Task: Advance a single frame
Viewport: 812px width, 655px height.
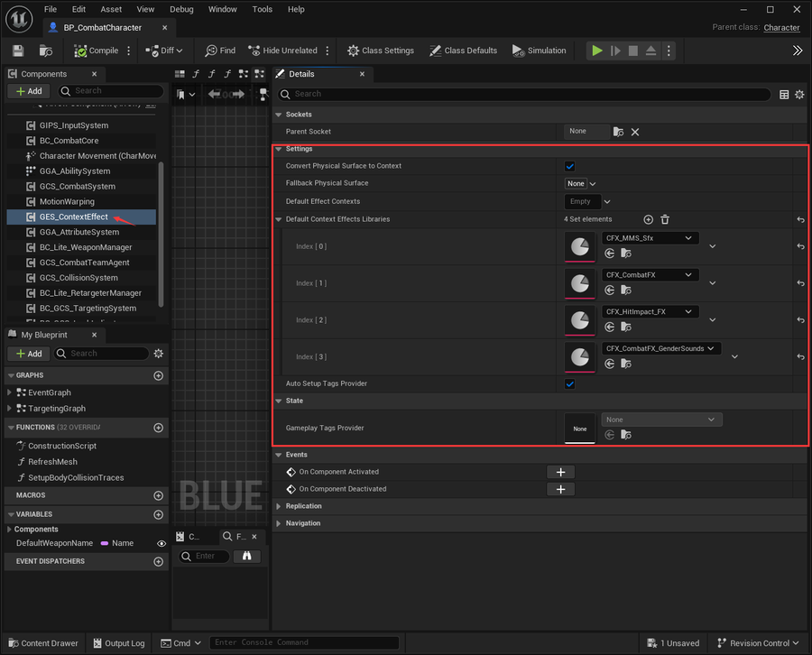Action: pyautogui.click(x=615, y=51)
